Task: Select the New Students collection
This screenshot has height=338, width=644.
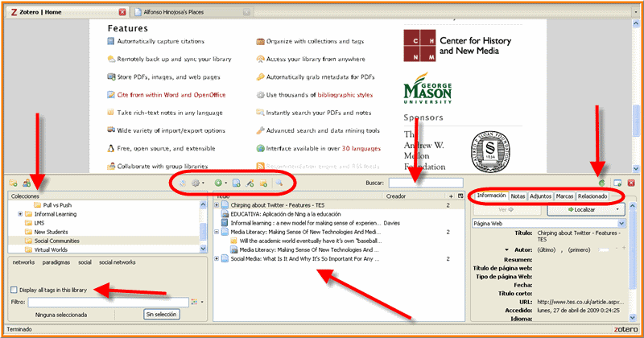Action: 51,232
